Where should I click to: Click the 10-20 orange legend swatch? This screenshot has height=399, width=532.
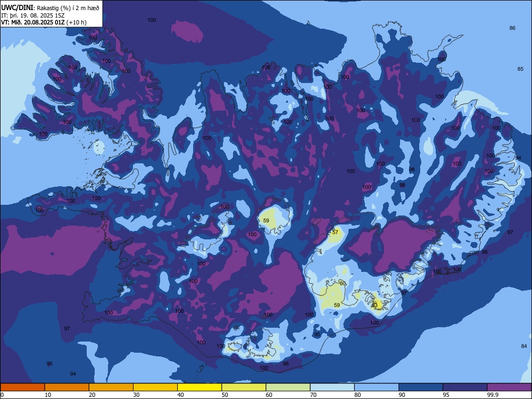pos(67,387)
